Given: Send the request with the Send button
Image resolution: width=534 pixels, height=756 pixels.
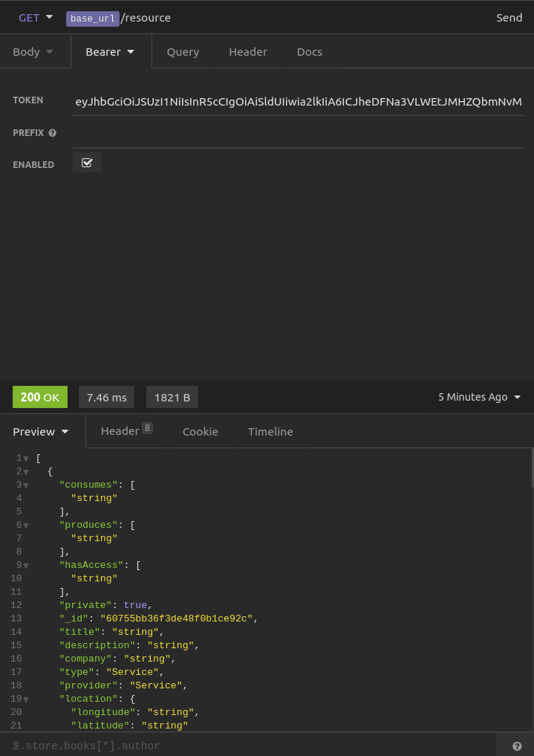Looking at the screenshot, I should [509, 18].
